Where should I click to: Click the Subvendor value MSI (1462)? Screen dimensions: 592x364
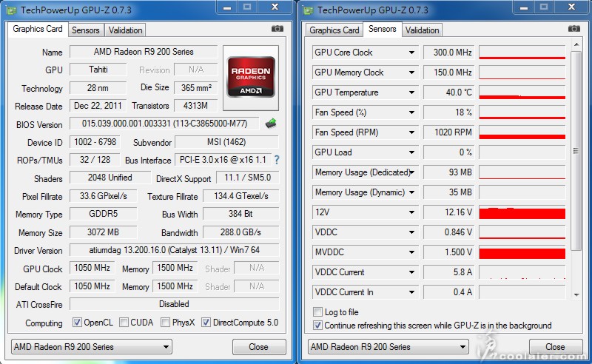(226, 142)
